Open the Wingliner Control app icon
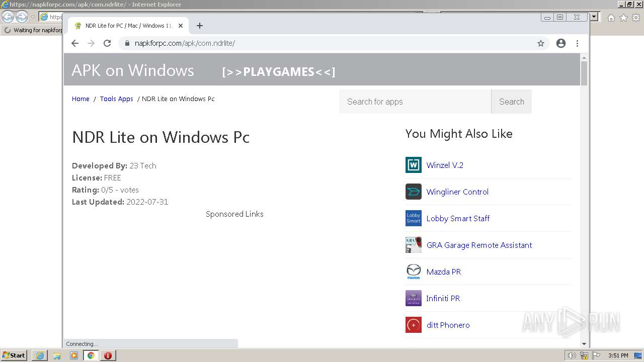The width and height of the screenshot is (644, 362). 414,192
